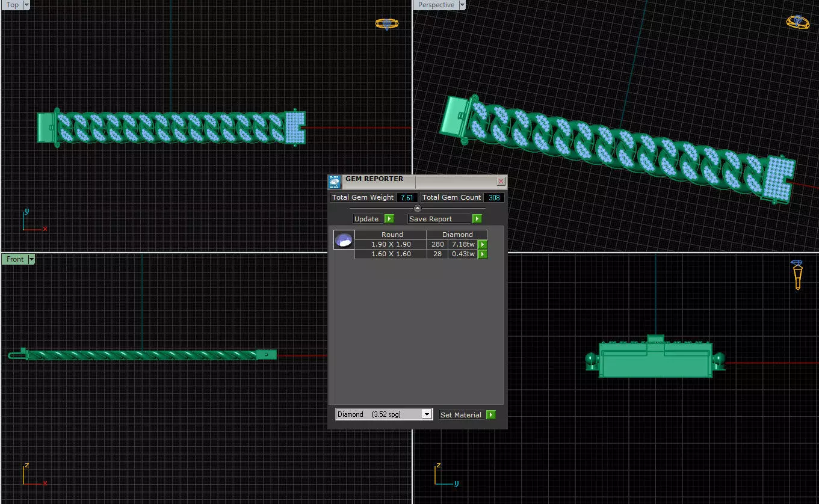Click the green Set Material arrow

491,415
